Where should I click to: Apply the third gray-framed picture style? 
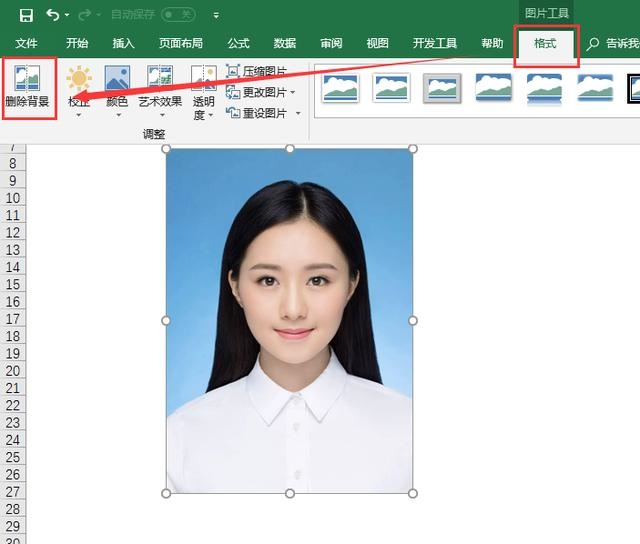[441, 88]
